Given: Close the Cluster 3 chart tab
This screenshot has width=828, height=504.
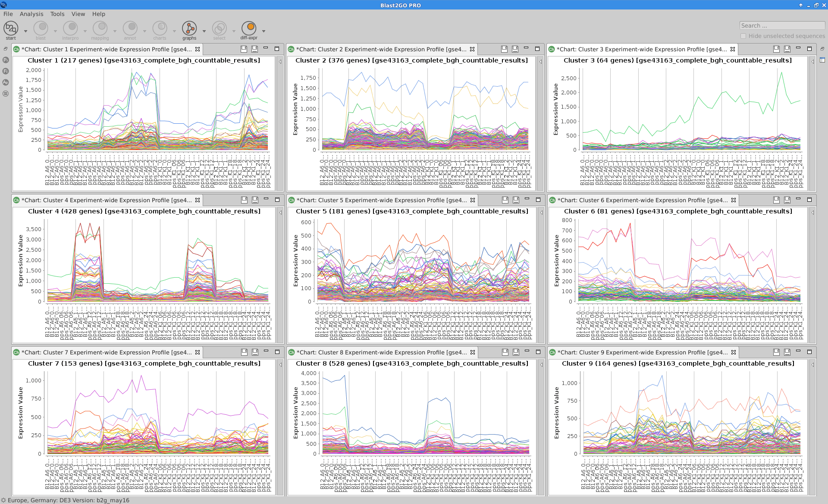Looking at the screenshot, I should (x=733, y=49).
